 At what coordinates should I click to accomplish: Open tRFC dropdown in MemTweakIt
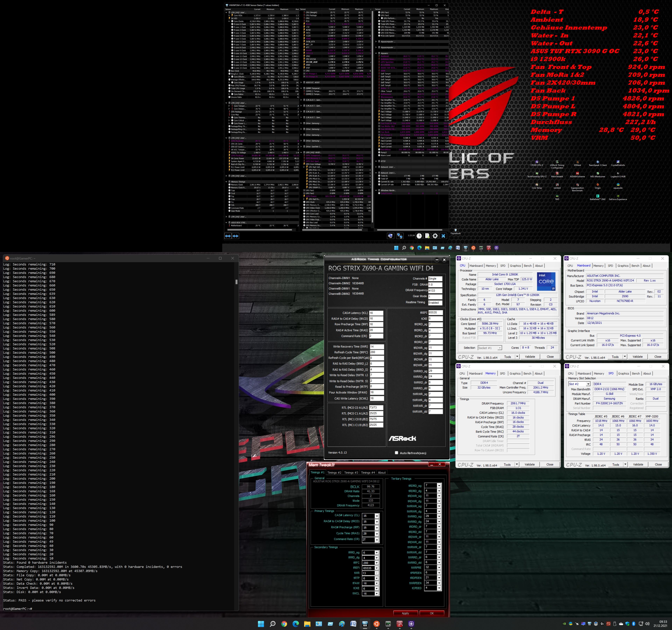click(x=377, y=563)
